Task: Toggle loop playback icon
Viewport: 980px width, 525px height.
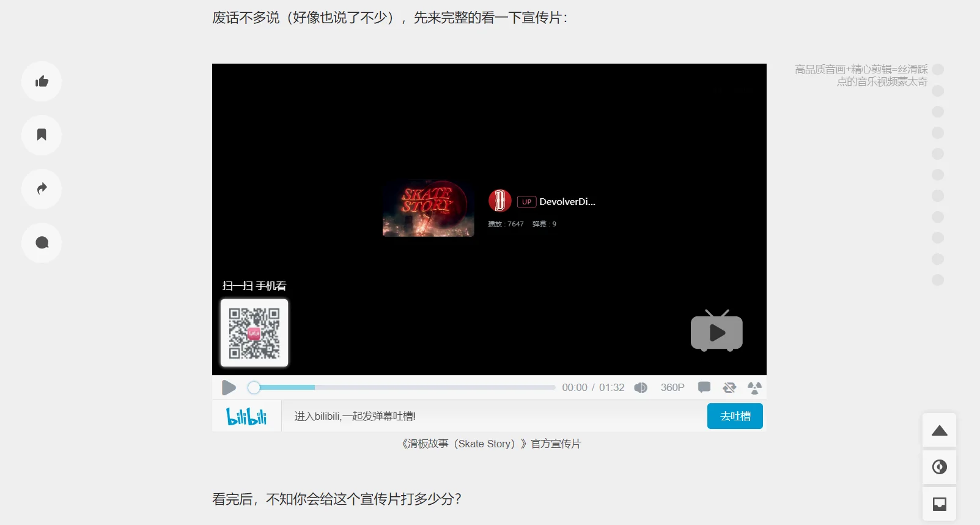Action: 729,387
